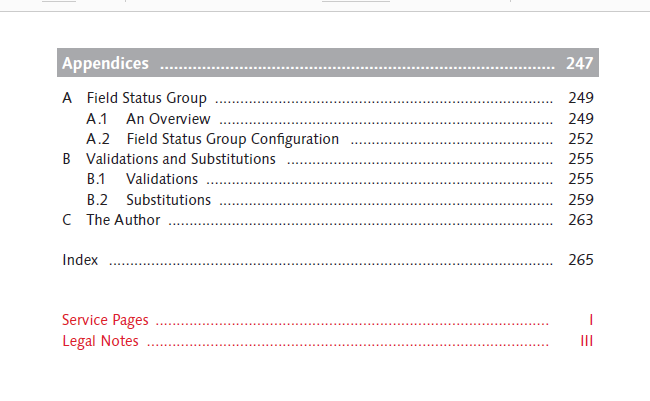Open the The Author entry
The image size is (650, 401).
(x=123, y=220)
